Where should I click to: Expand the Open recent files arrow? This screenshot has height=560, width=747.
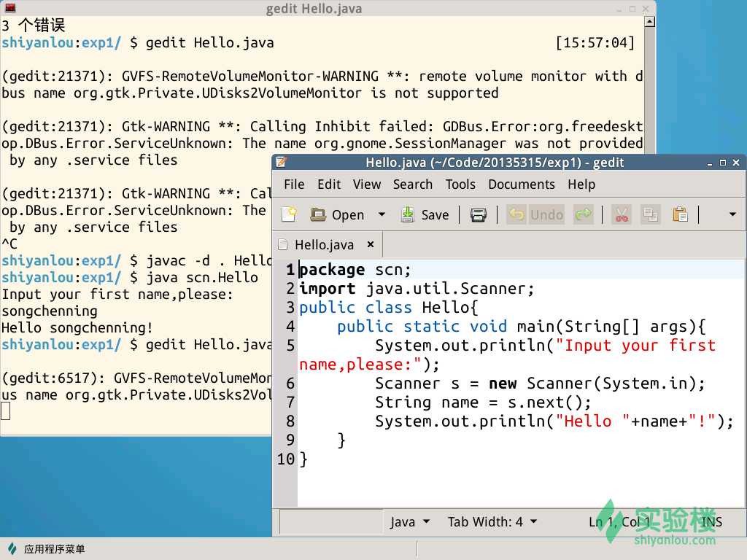[382, 215]
